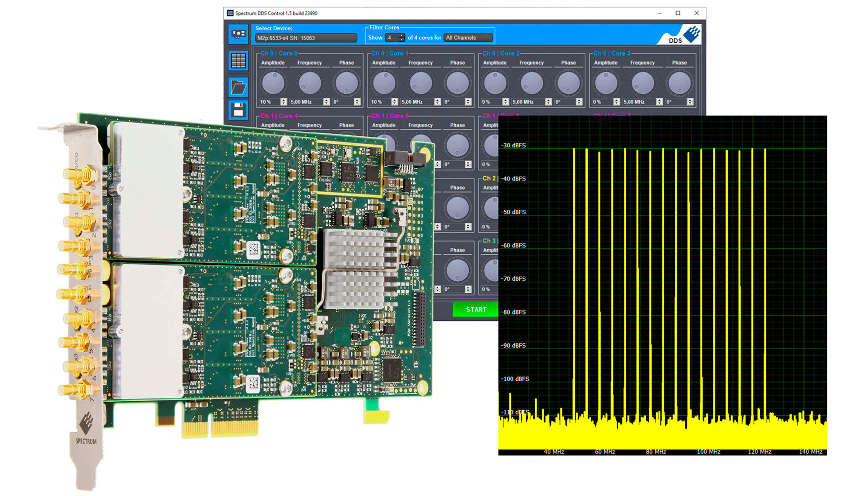Open the Select Device dropdown
868x496 pixels.
pyautogui.click(x=306, y=38)
